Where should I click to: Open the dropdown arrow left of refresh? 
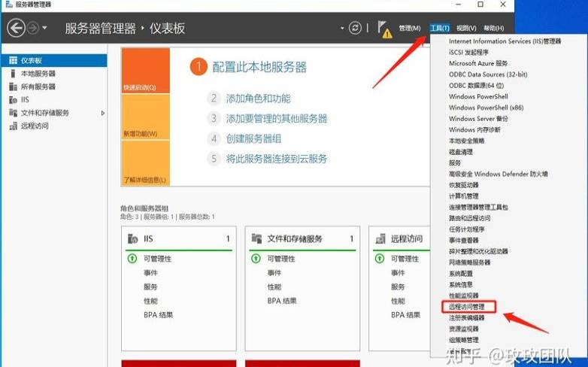click(342, 28)
